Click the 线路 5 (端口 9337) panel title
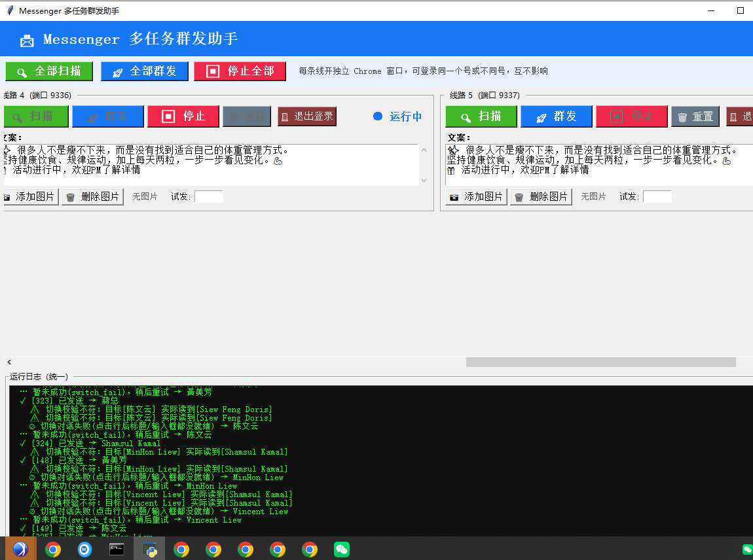This screenshot has height=560, width=753. click(484, 95)
